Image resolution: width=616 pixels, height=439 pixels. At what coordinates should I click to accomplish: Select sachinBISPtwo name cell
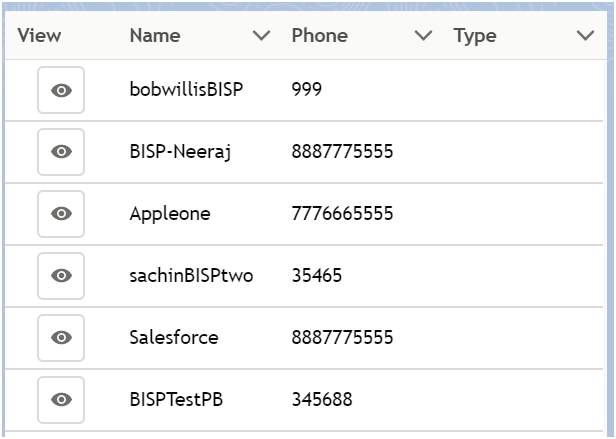[x=191, y=276]
